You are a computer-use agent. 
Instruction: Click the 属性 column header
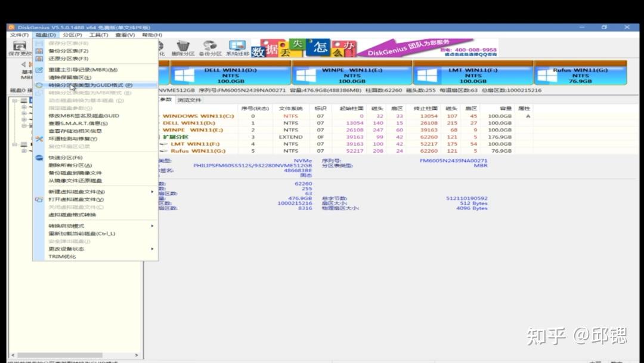[x=524, y=109]
